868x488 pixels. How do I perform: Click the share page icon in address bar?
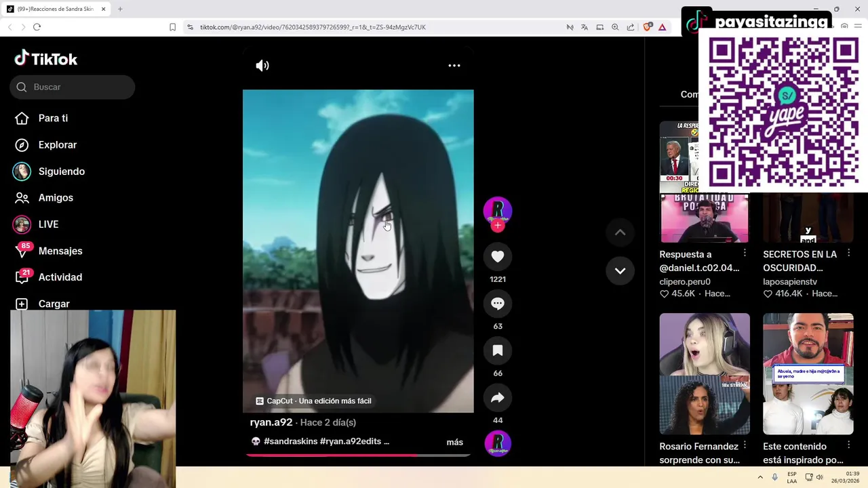(631, 27)
